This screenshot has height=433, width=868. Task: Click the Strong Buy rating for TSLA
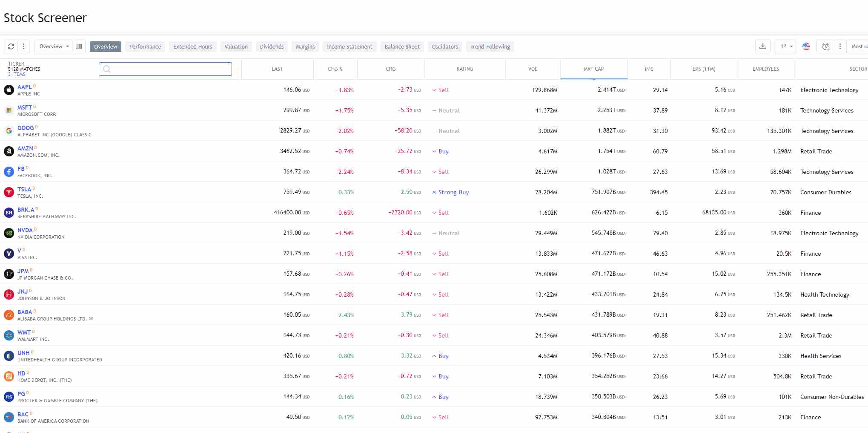(x=450, y=192)
